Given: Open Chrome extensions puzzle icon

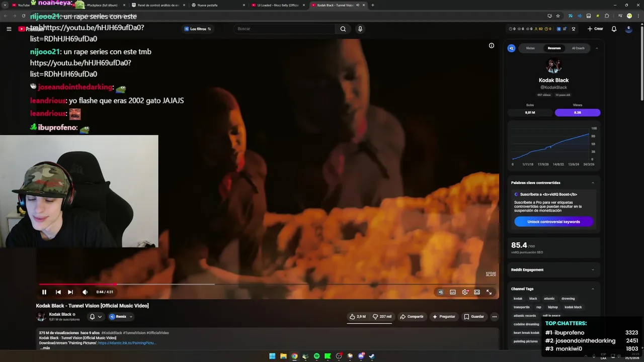Looking at the screenshot, I should [607, 16].
